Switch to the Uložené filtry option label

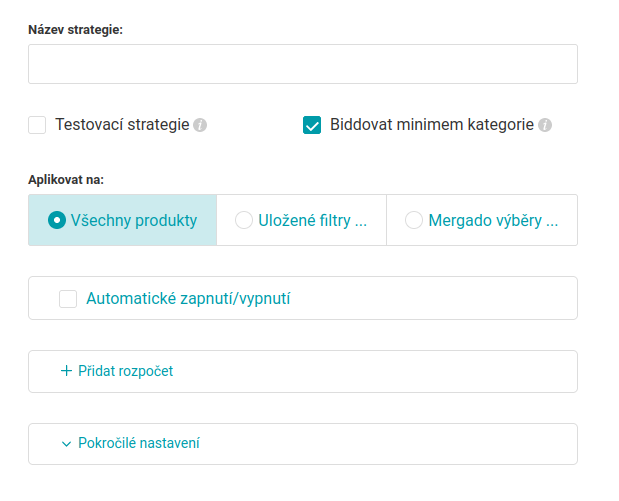[x=310, y=221]
